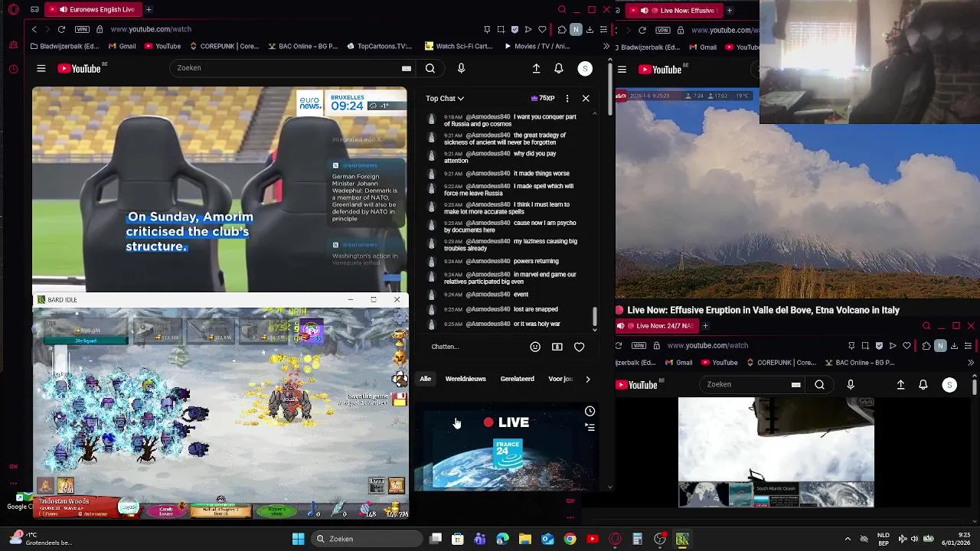Open new tab in Euronews window

click(x=149, y=10)
